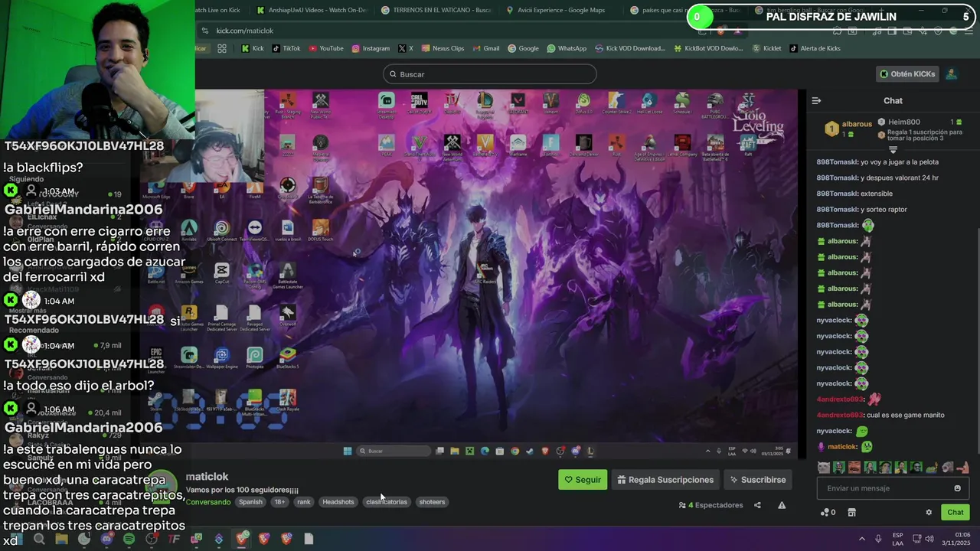Report the stream with warning icon

(x=782, y=505)
